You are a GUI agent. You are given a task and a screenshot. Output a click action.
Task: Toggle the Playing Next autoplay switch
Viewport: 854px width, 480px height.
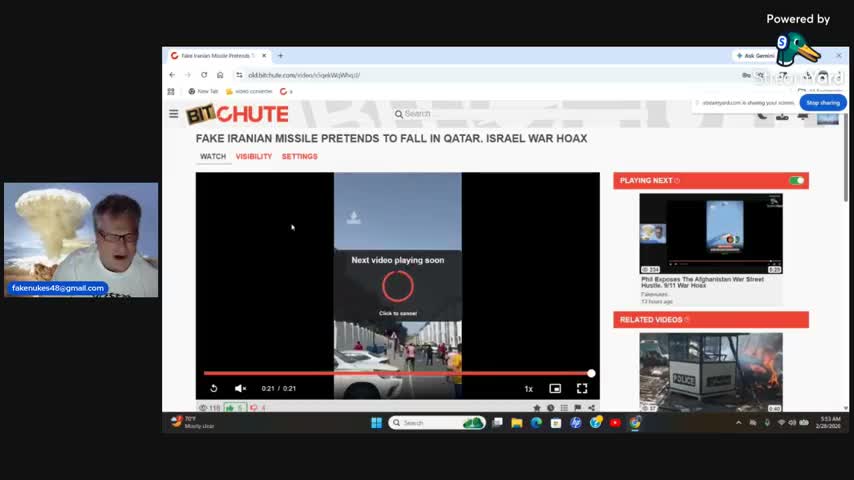(796, 181)
